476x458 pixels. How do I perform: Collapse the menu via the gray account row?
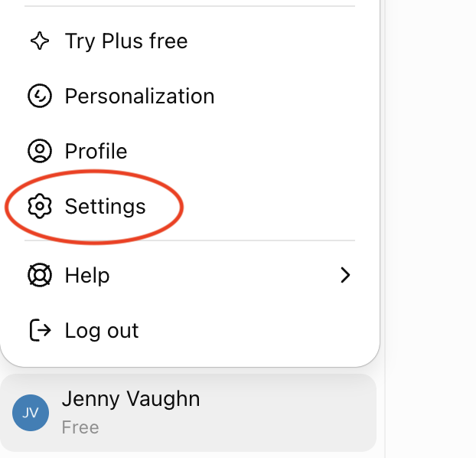pos(188,413)
